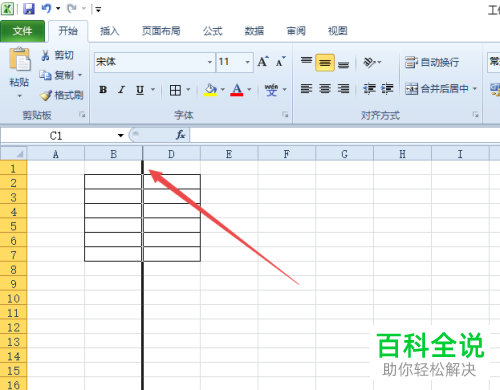Align text left

coord(306,89)
